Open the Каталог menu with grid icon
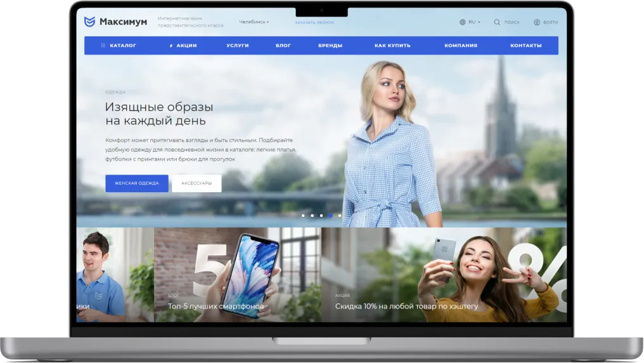The width and height of the screenshot is (644, 363). coord(119,46)
